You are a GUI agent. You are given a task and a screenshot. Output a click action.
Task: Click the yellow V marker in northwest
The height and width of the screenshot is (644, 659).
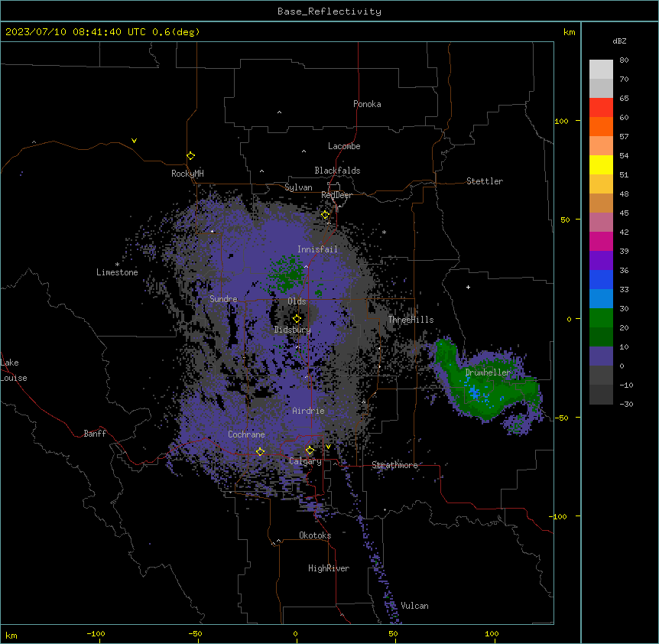(134, 141)
